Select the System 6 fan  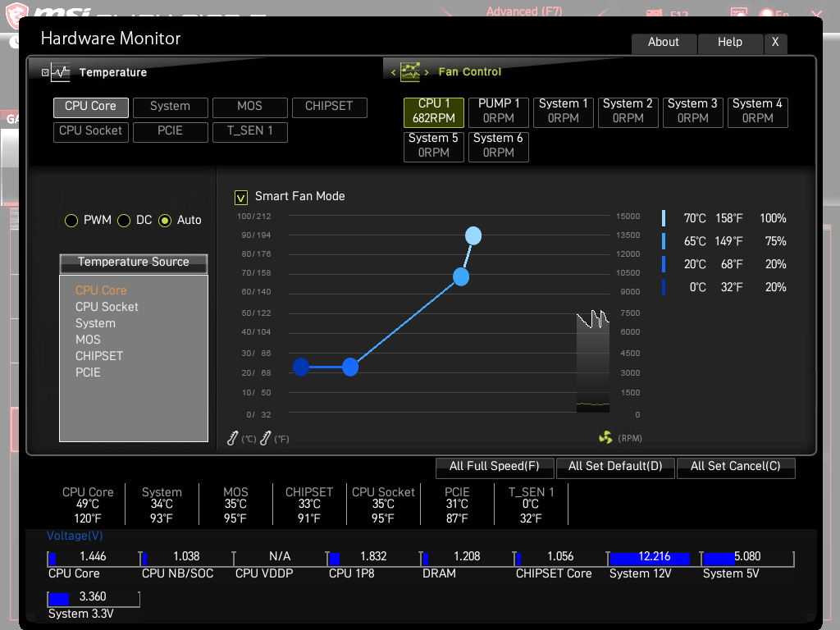(x=498, y=146)
